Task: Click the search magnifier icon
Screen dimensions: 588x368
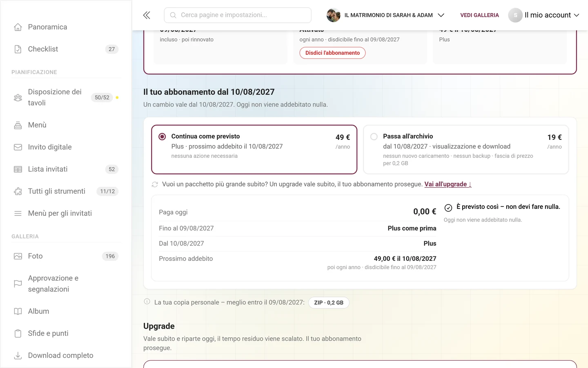Action: click(173, 15)
